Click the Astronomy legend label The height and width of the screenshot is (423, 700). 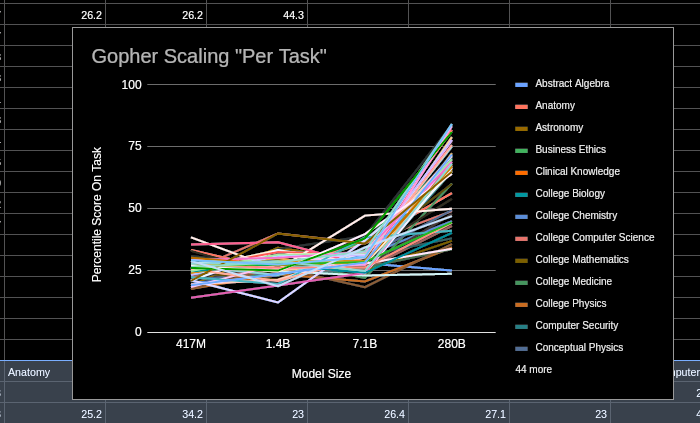[559, 128]
